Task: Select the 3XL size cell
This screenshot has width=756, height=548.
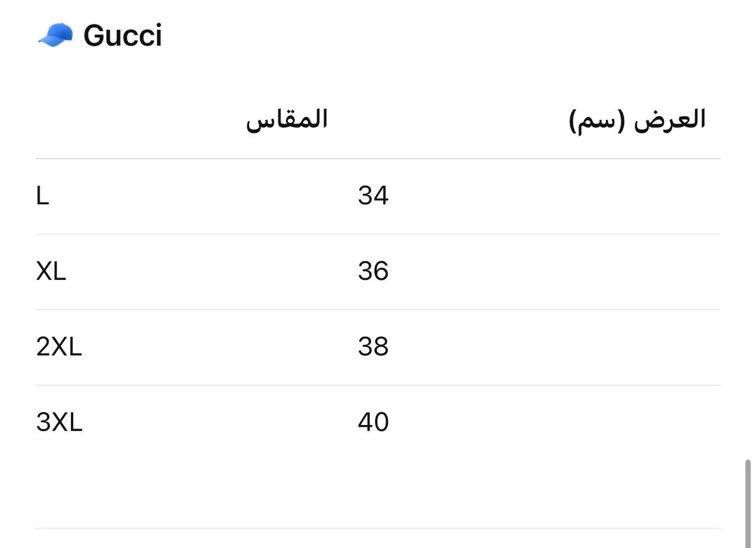Action: [60, 422]
